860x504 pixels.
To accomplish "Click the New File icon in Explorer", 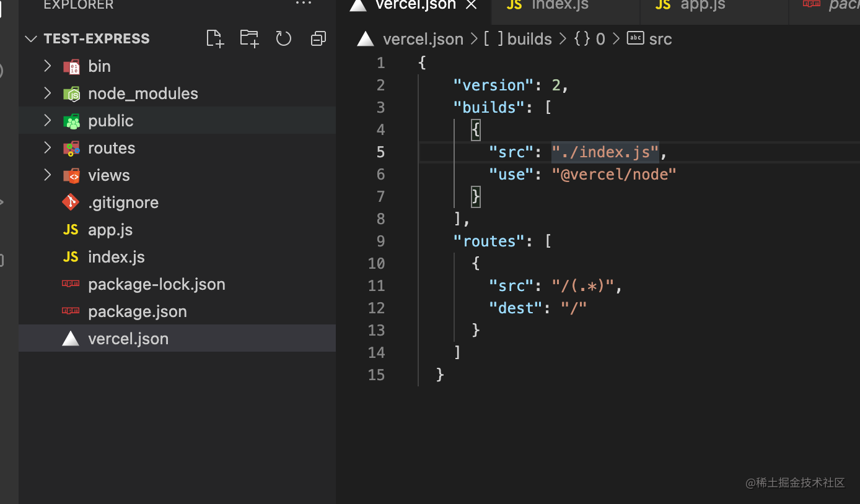I will click(x=215, y=38).
